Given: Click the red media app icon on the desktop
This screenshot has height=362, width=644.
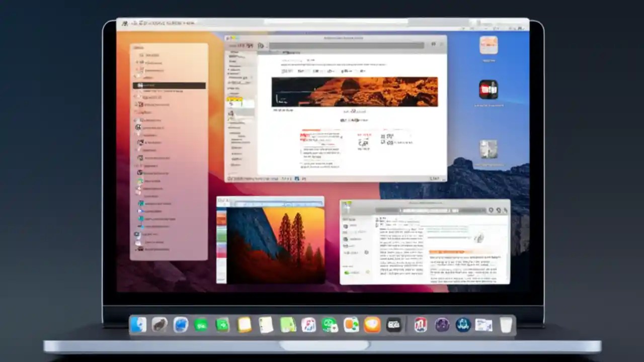Looking at the screenshot, I should click(489, 89).
